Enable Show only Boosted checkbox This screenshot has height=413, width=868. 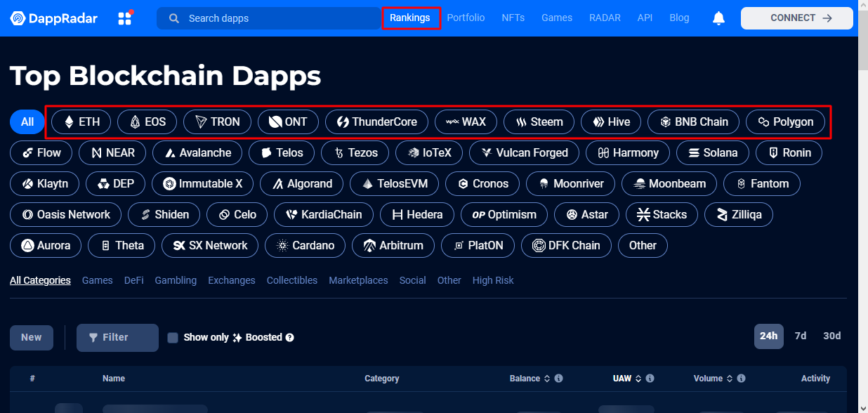tap(173, 338)
